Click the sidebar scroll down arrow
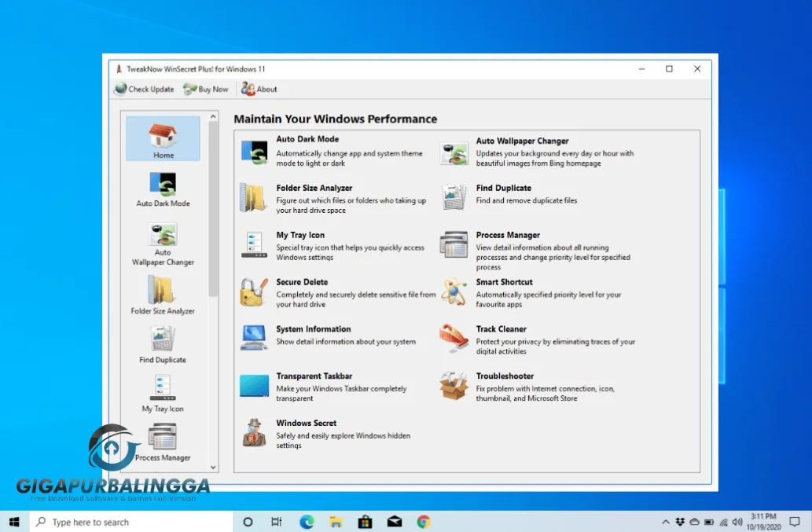The image size is (812, 532). click(213, 468)
